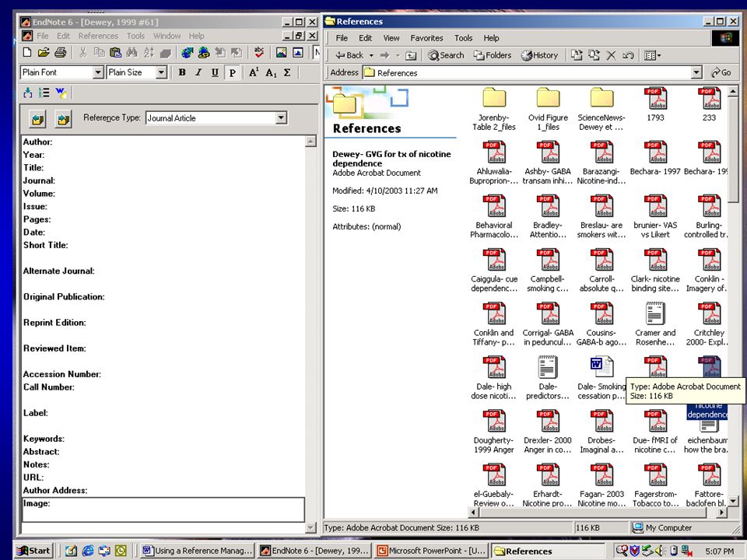The image size is (747, 560).
Task: Print with the EndNote printer icon
Action: [x=60, y=52]
